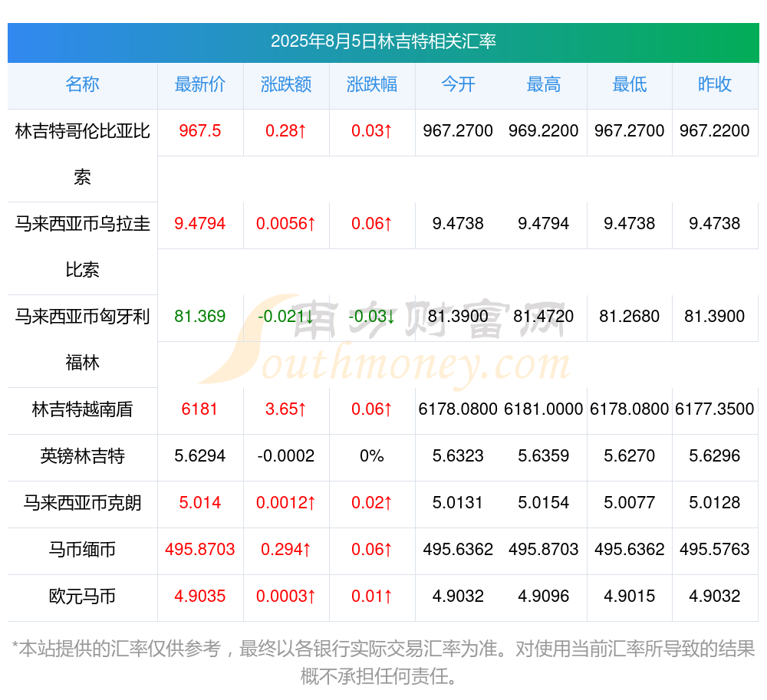Select the 今开 column header
Viewport: 767px width, 700px height.
(x=458, y=84)
